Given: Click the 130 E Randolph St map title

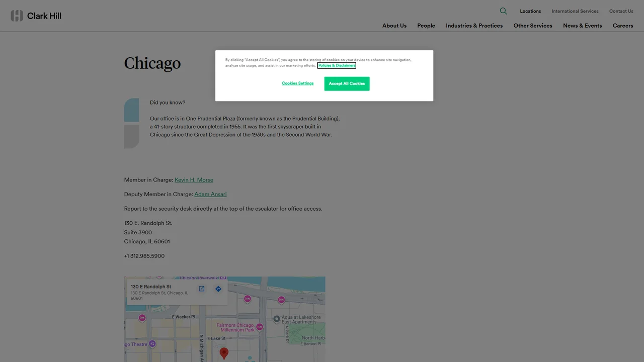Looking at the screenshot, I should click(151, 287).
